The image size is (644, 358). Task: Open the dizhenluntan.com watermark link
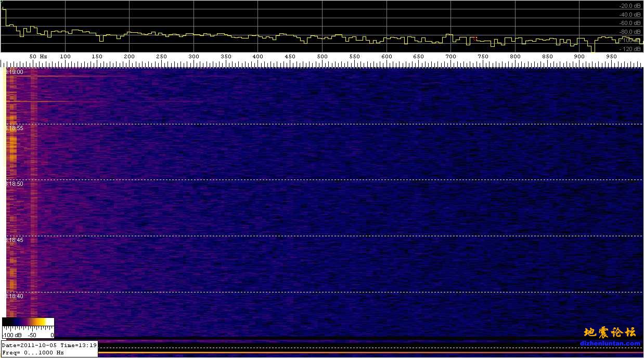(610, 343)
